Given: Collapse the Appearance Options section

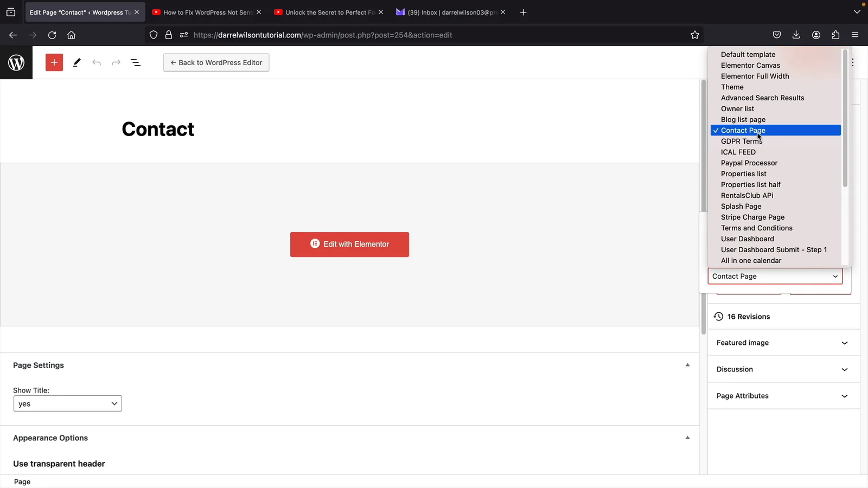Looking at the screenshot, I should coord(687,438).
